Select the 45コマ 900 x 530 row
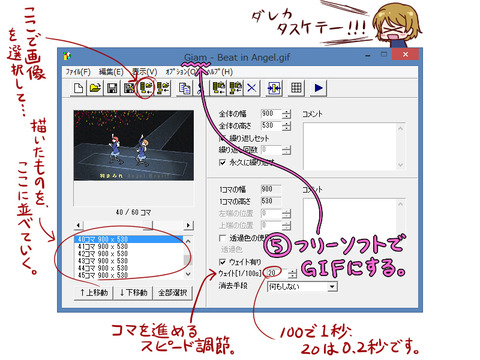The image size is (480, 360). pos(129,275)
